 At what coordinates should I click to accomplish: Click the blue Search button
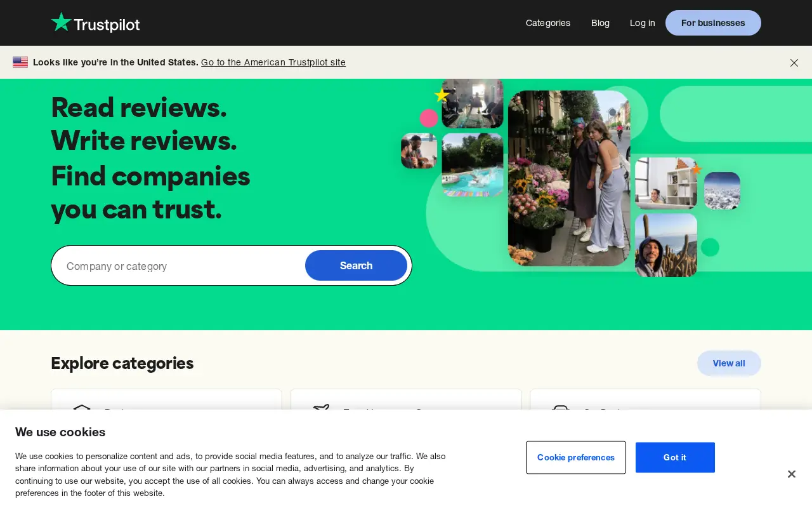356,265
